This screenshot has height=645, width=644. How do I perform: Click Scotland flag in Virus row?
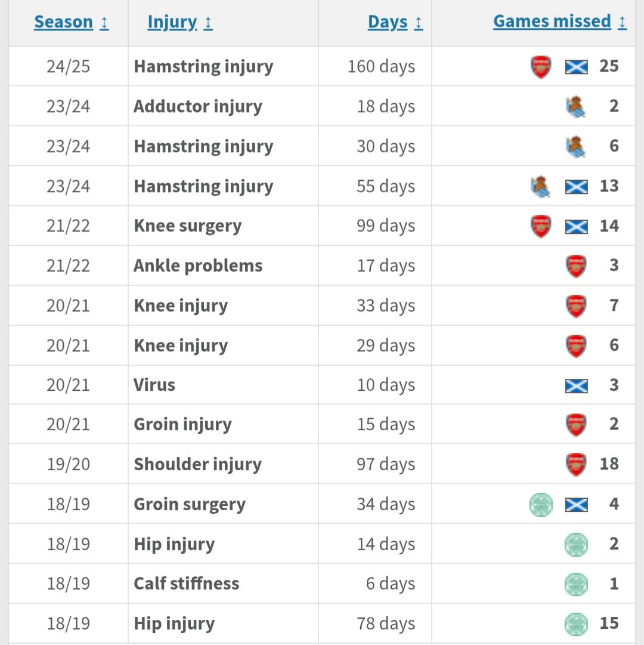576,385
